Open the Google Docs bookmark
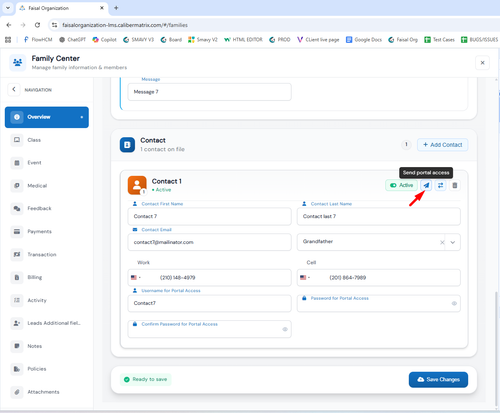 pos(364,40)
